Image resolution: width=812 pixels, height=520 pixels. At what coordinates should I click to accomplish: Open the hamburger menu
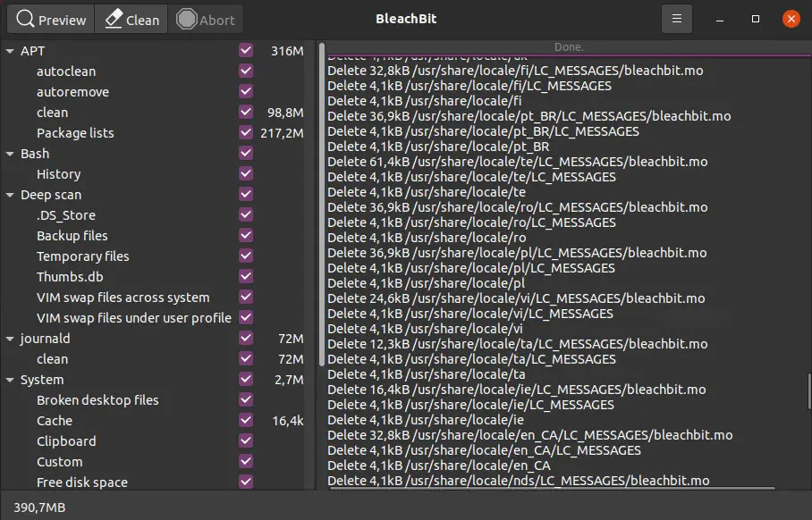(675, 18)
